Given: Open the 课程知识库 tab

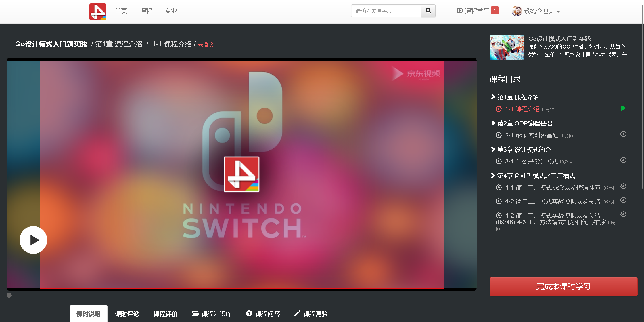Looking at the screenshot, I should coord(212,314).
